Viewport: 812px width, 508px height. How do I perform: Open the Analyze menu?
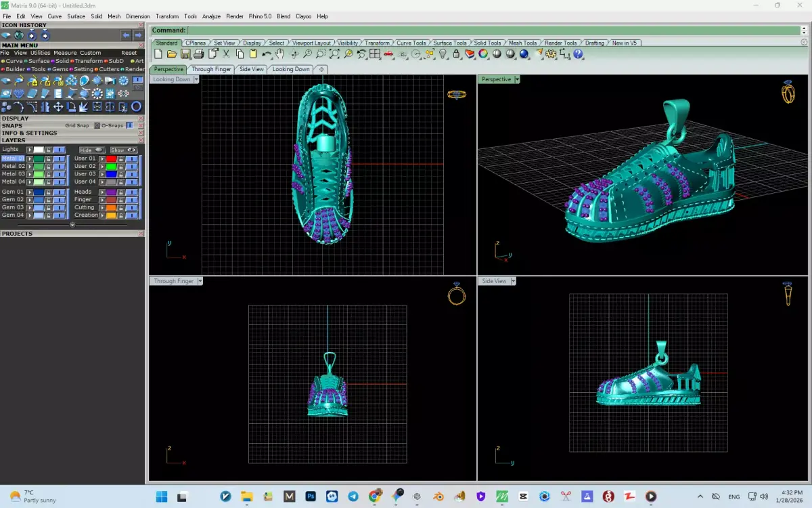pyautogui.click(x=211, y=16)
